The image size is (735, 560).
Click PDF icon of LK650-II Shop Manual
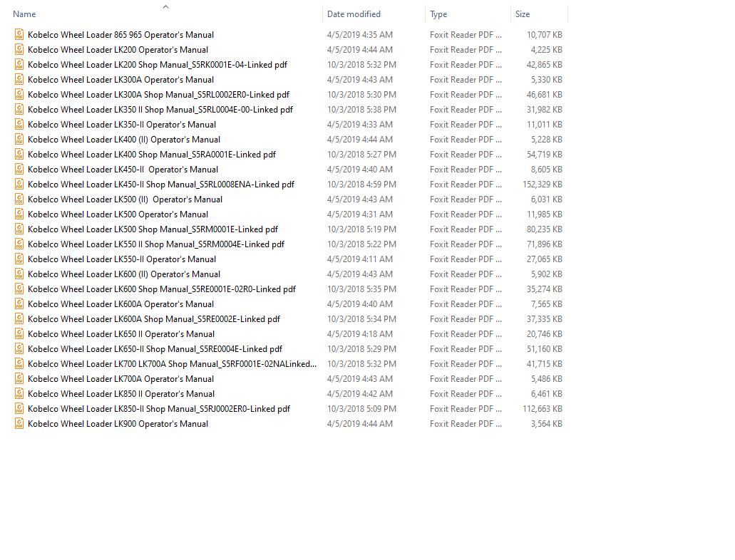tap(19, 348)
